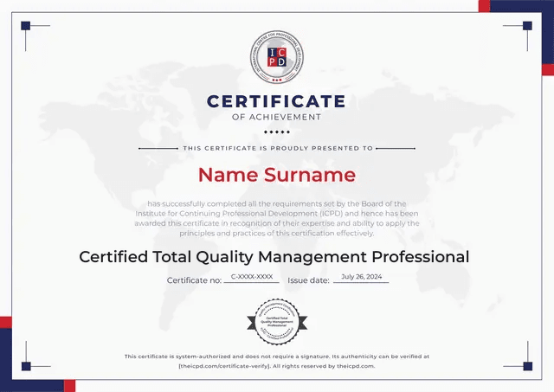
Task: Click the ICPD circular logo seal
Action: click(277, 57)
